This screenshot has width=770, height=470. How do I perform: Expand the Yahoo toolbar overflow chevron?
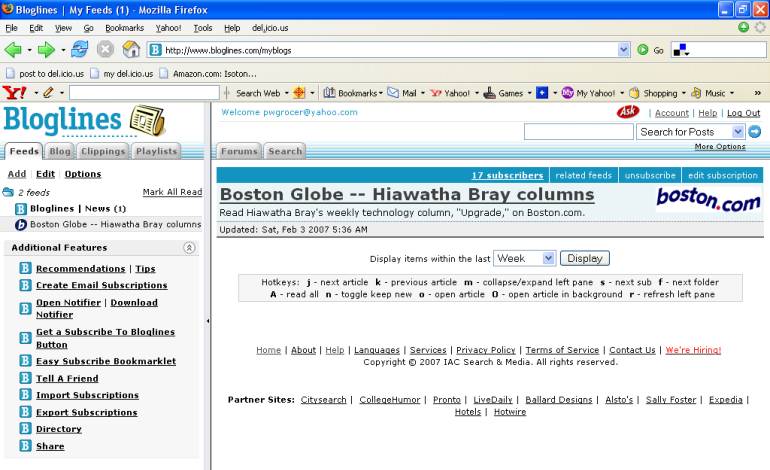point(758,93)
